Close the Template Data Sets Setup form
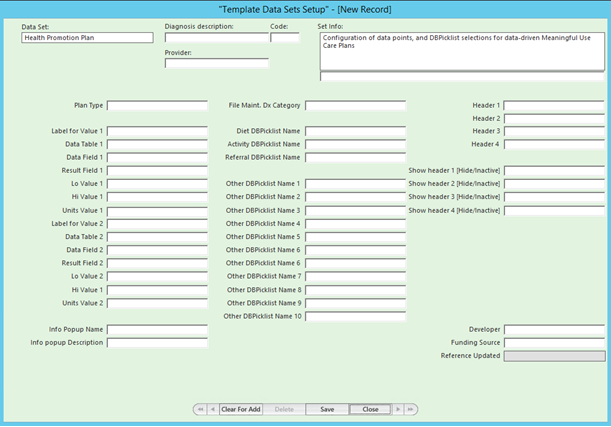611x427 pixels. tap(370, 409)
